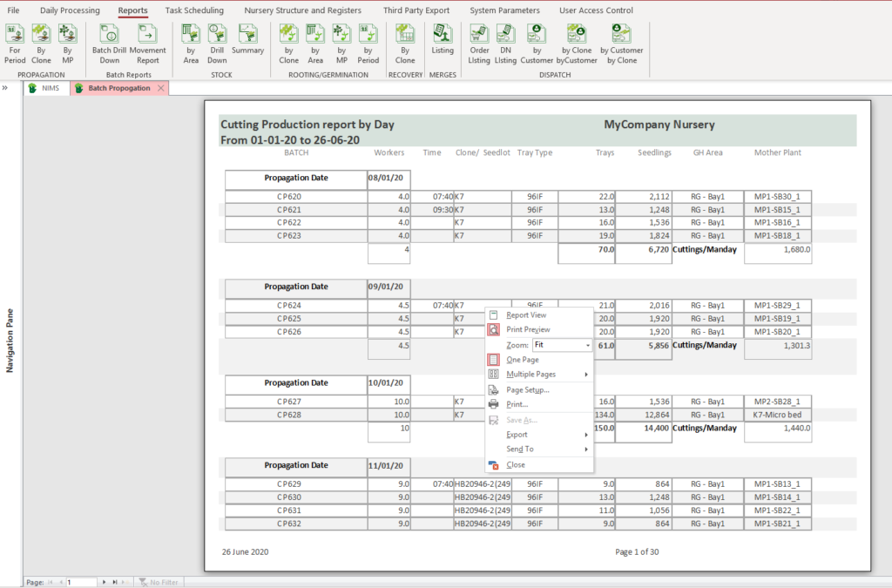Expand the Navigation Pane with chevrons
Screen dimensions: 892x588
click(x=5, y=88)
